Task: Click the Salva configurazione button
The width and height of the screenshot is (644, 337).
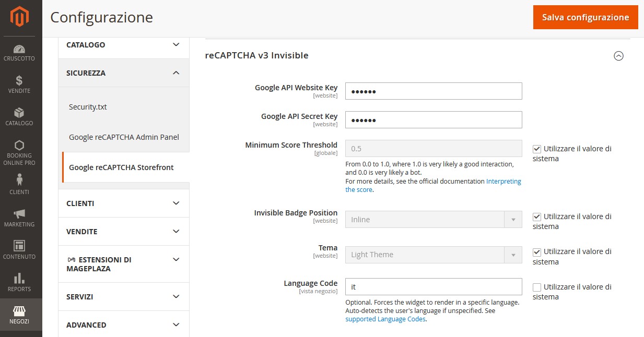Action: [x=585, y=17]
